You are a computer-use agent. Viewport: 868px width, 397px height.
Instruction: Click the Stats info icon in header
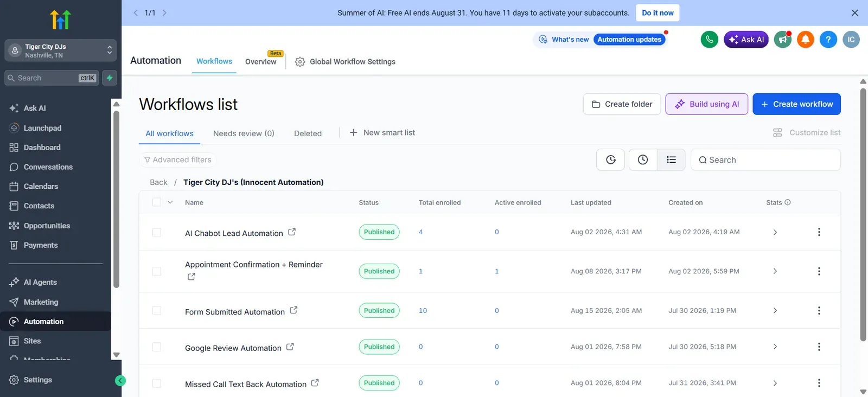pos(788,202)
